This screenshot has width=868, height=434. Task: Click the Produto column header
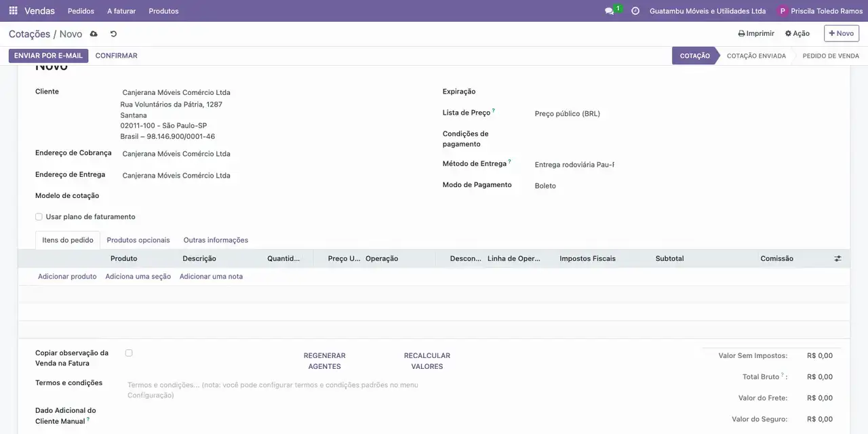click(124, 258)
